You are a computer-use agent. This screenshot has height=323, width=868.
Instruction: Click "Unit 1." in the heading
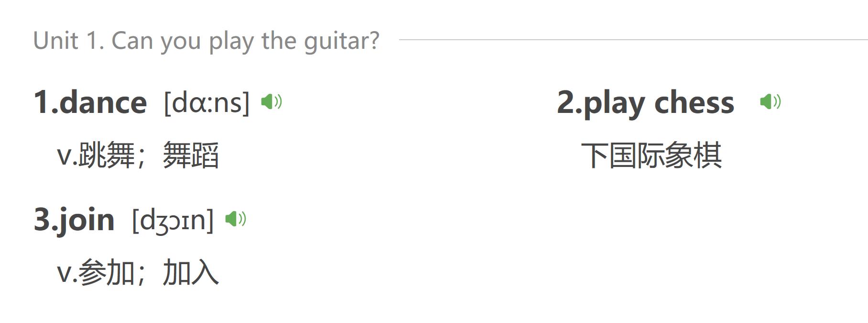tap(69, 41)
